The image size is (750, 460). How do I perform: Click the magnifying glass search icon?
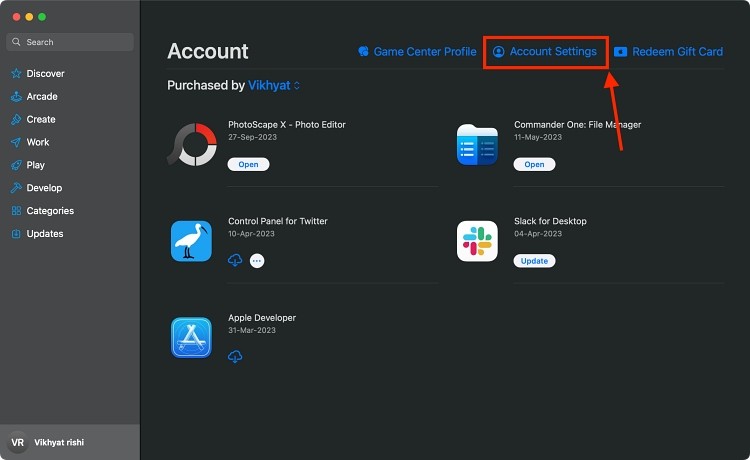[16, 42]
